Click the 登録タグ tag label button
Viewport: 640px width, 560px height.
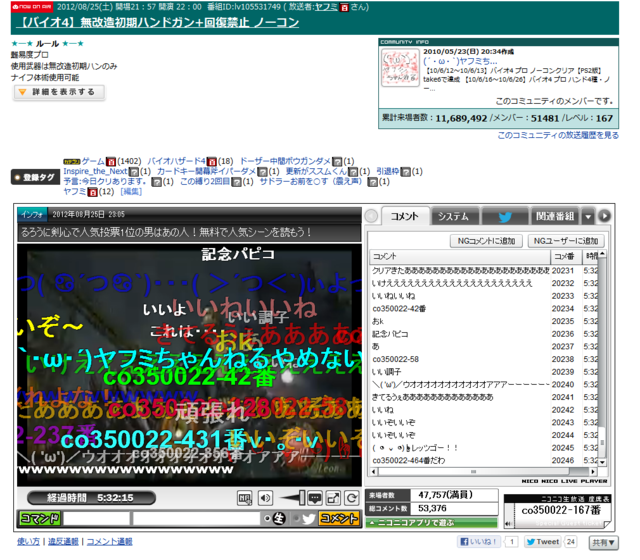(x=36, y=177)
